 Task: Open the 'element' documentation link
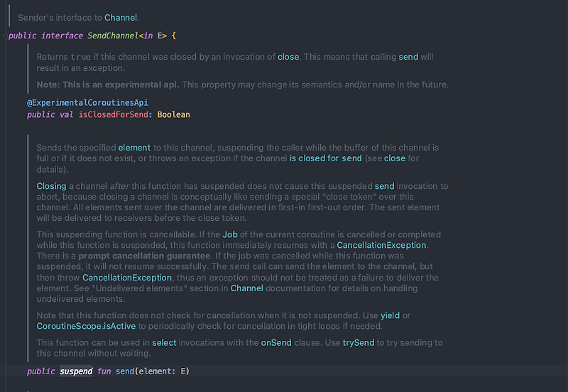(134, 147)
